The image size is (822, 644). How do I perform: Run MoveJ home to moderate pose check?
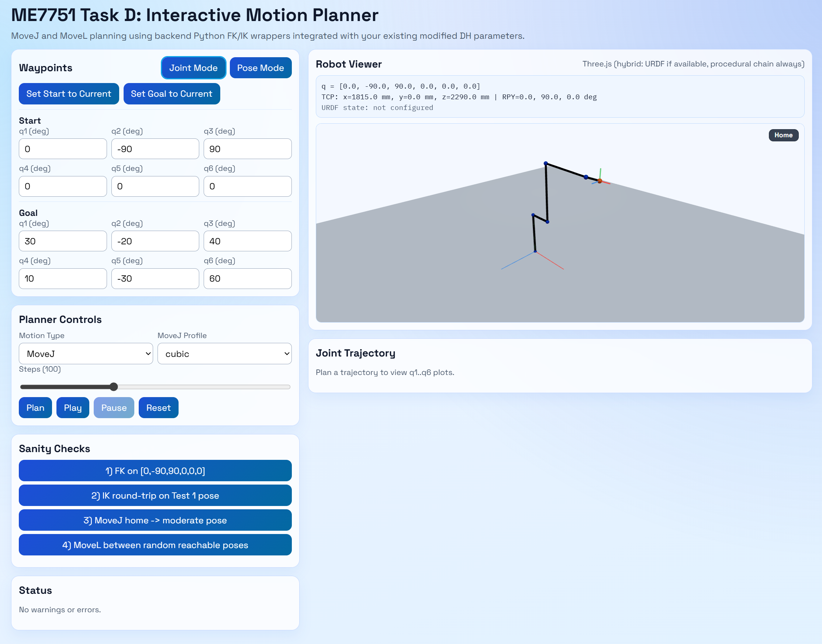pyautogui.click(x=155, y=520)
